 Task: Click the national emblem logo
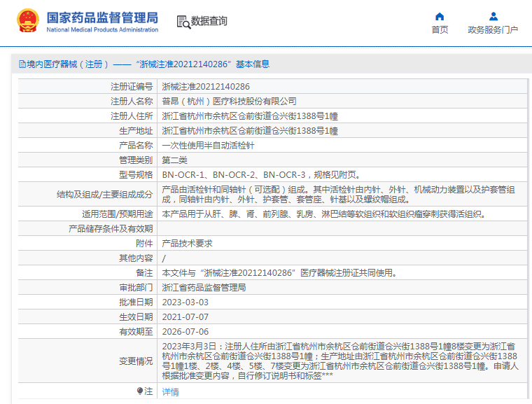[28, 22]
